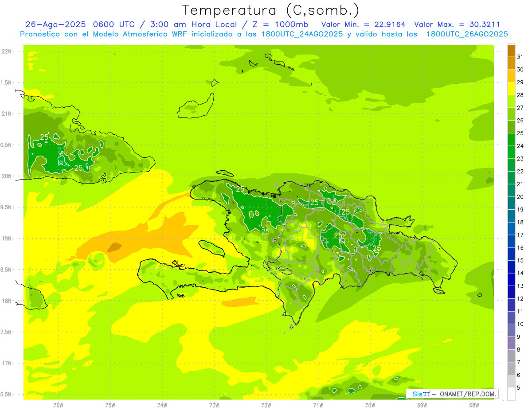The width and height of the screenshot is (532, 411).
Task: Click the '68W' longitude axis label
Action: (474, 405)
